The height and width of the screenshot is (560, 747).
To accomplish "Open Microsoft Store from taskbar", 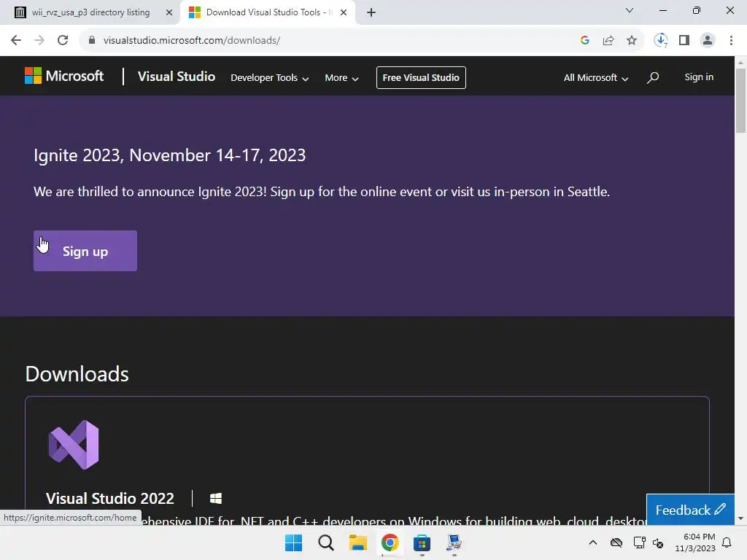I will coord(422,542).
